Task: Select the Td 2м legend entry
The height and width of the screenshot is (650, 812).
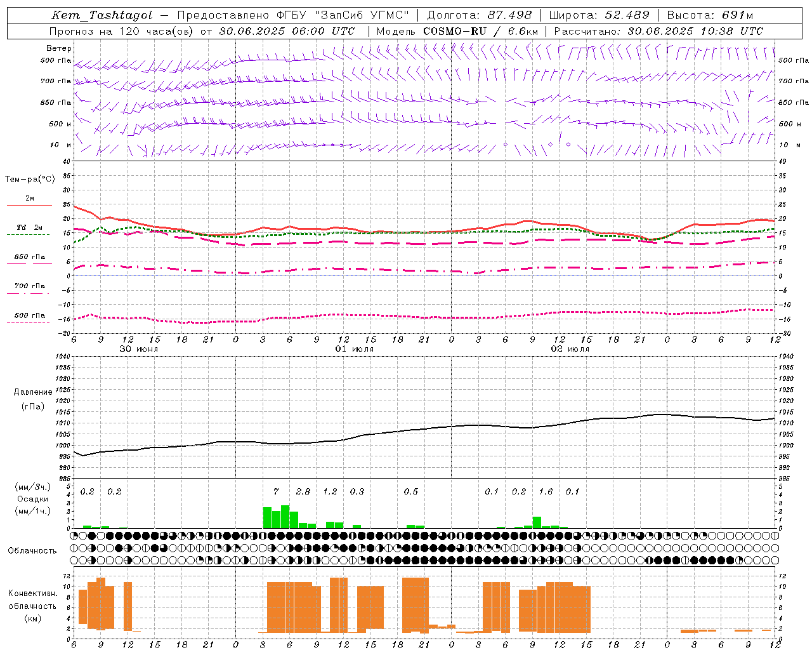Action: [x=30, y=227]
